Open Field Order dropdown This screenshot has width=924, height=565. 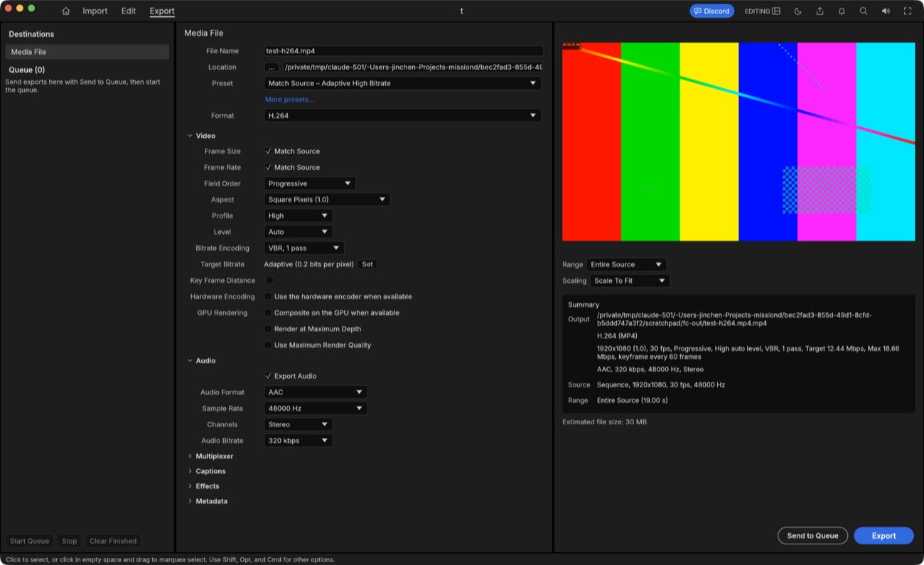[310, 183]
